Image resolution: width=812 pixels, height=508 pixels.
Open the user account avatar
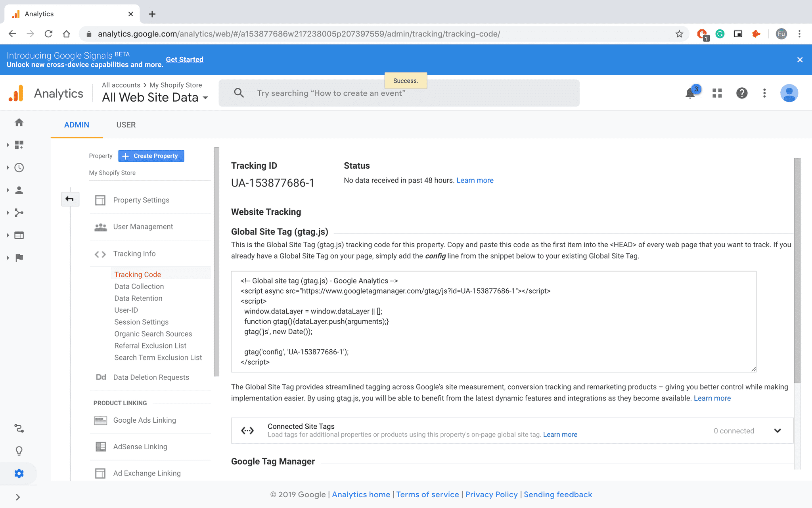[x=789, y=93]
